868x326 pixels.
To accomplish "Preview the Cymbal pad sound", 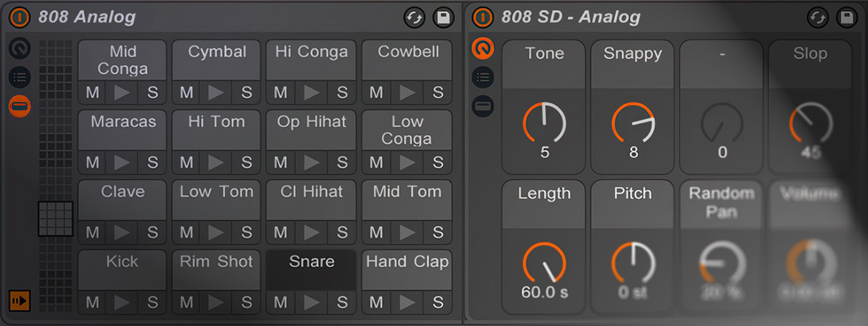I will coord(216,92).
